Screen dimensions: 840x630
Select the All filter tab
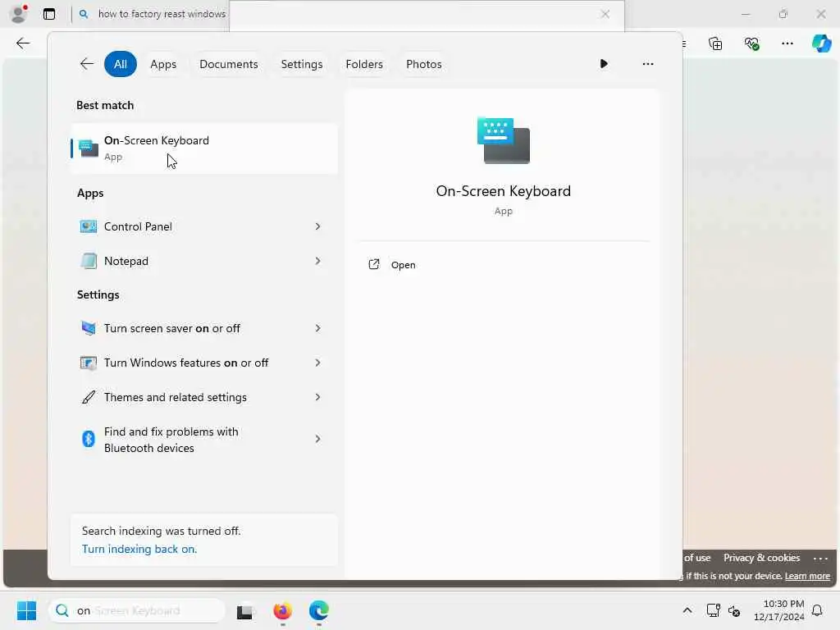[121, 64]
